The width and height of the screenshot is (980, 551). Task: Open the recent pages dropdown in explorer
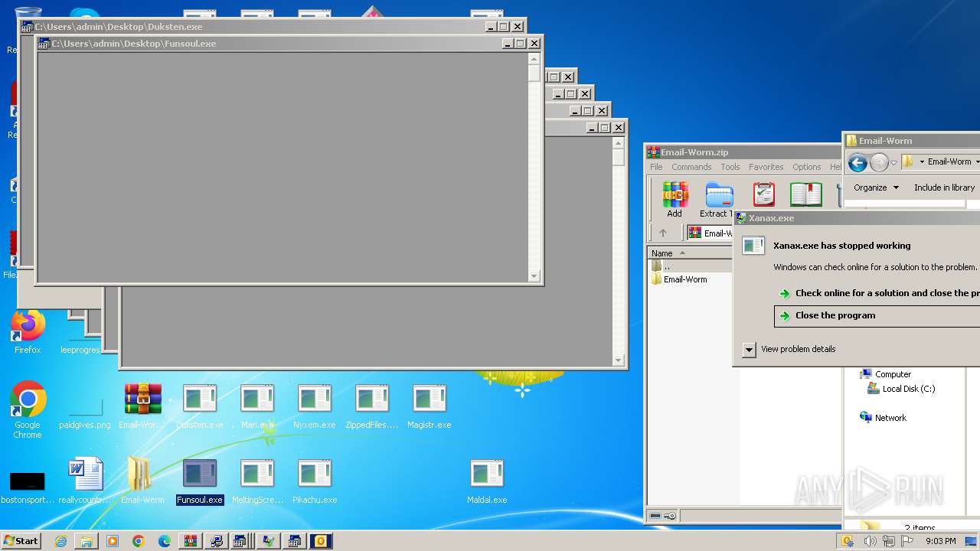(x=893, y=162)
